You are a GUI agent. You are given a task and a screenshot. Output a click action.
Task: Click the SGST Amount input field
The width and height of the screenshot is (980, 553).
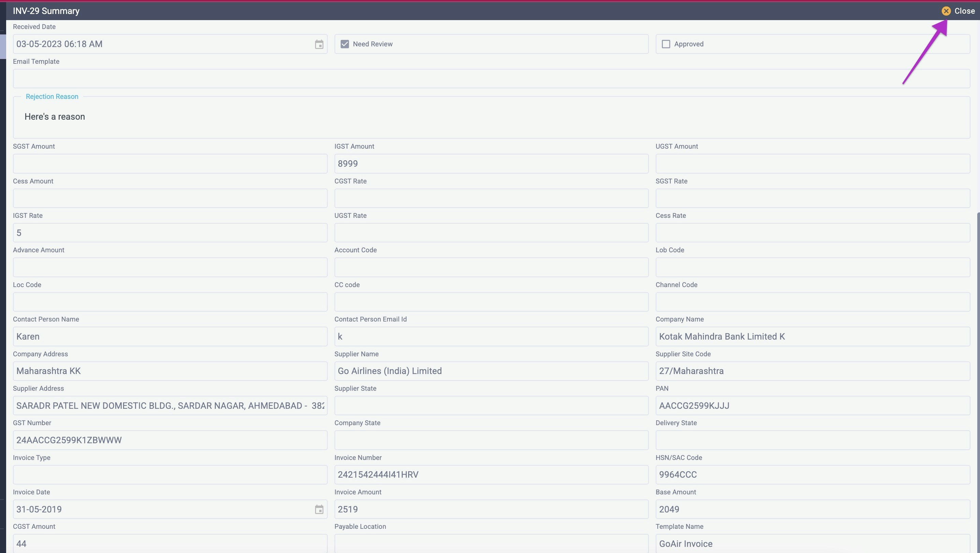pyautogui.click(x=170, y=164)
